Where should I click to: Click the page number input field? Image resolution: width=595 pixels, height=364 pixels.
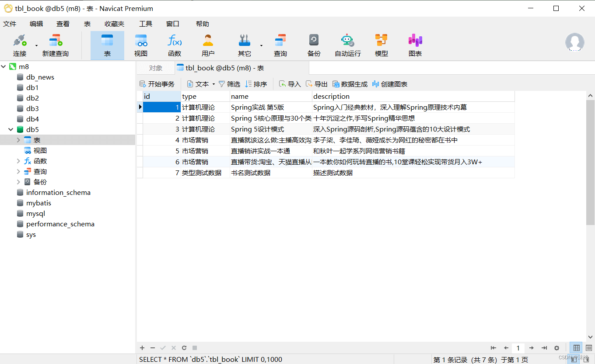pos(518,348)
